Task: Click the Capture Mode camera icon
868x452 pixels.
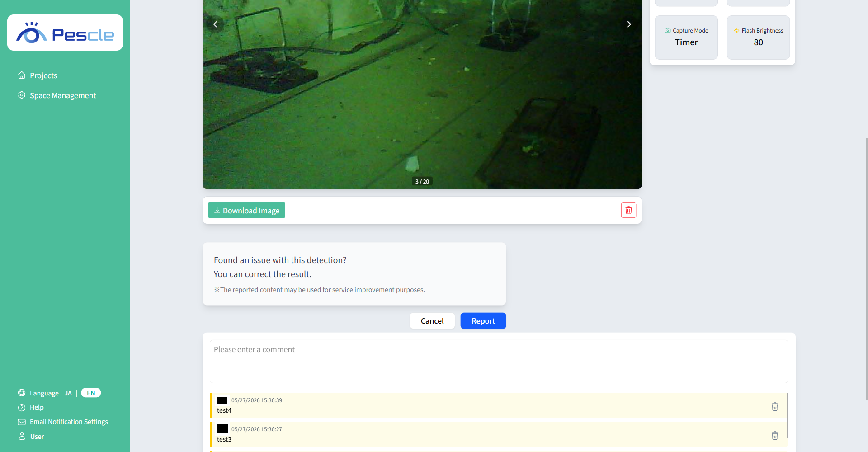Action: click(668, 31)
